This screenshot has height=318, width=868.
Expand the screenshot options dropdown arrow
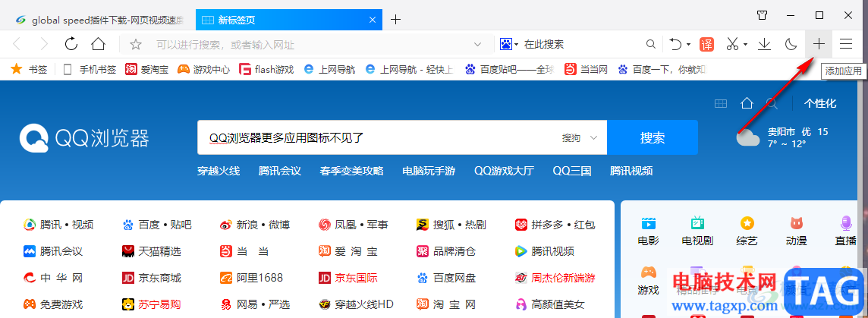(746, 45)
